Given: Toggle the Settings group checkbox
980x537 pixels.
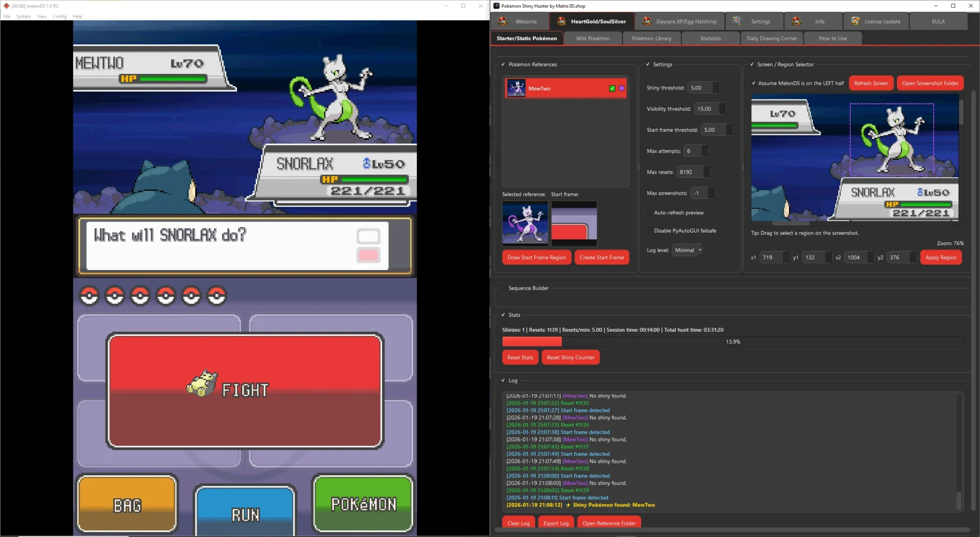Looking at the screenshot, I should [x=648, y=64].
